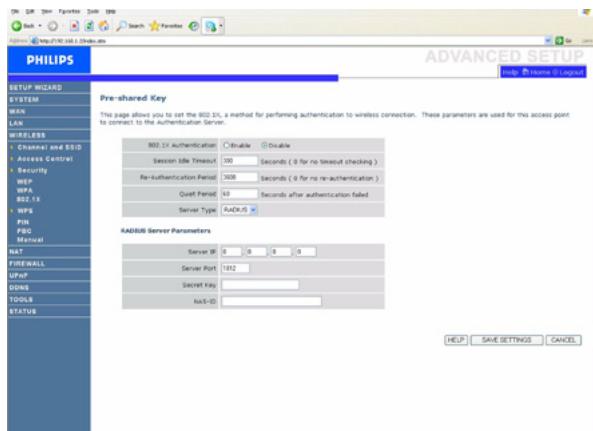Click the Refresh page icon

pos(89,26)
